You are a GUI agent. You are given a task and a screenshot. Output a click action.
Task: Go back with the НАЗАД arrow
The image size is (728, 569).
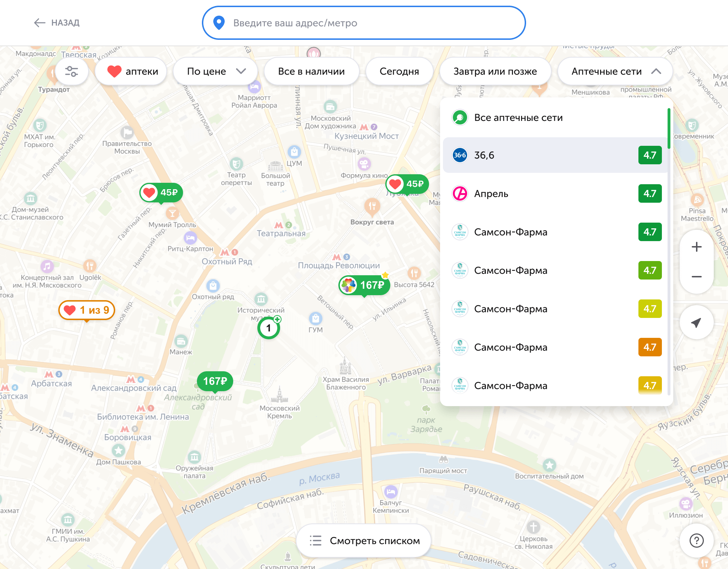pyautogui.click(x=57, y=23)
